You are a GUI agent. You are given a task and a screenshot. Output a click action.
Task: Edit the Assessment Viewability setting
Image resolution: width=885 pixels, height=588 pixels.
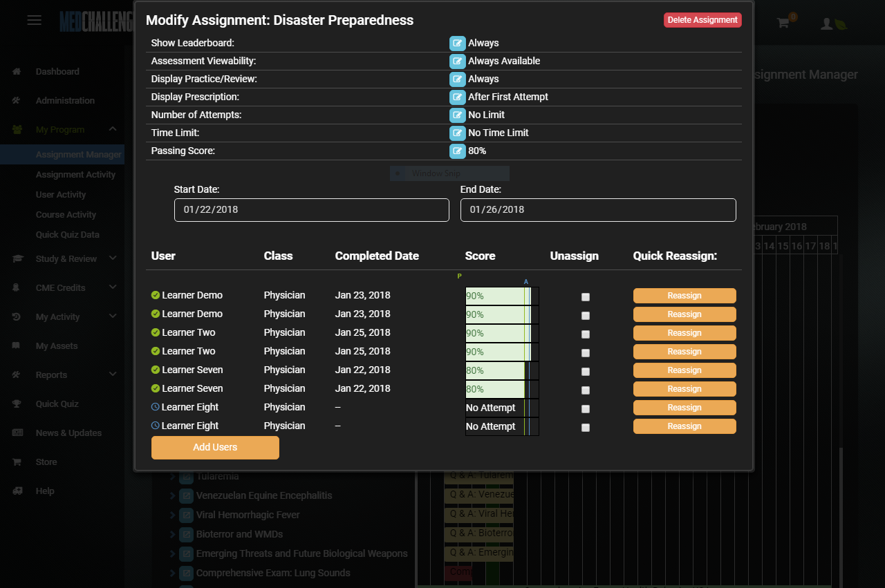(458, 61)
